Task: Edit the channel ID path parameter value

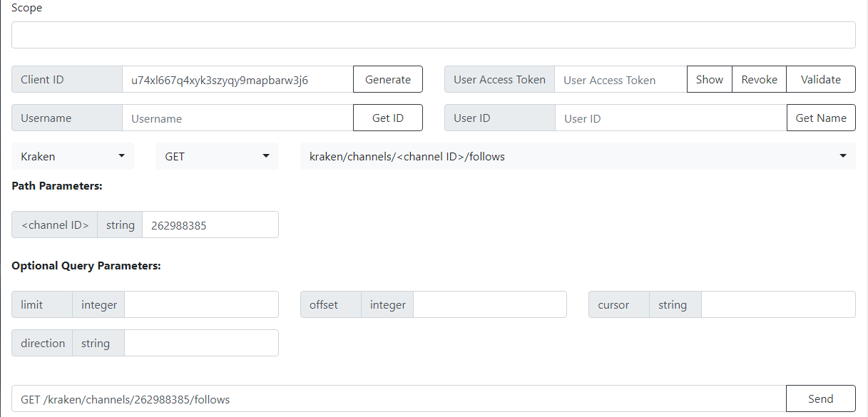Action: (210, 225)
